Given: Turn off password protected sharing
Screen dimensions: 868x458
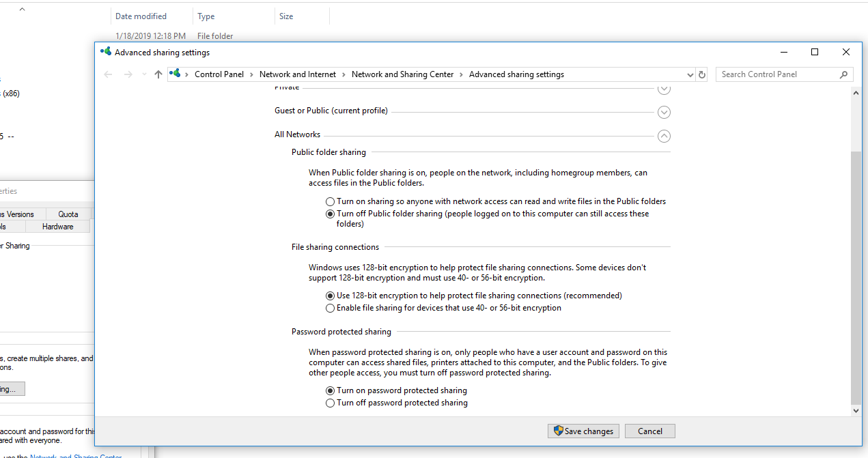Looking at the screenshot, I should pyautogui.click(x=331, y=403).
